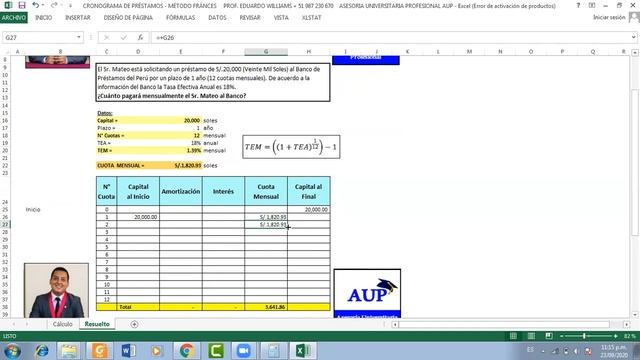Click the TEM formula image
This screenshot has height=360, width=640.
291,147
